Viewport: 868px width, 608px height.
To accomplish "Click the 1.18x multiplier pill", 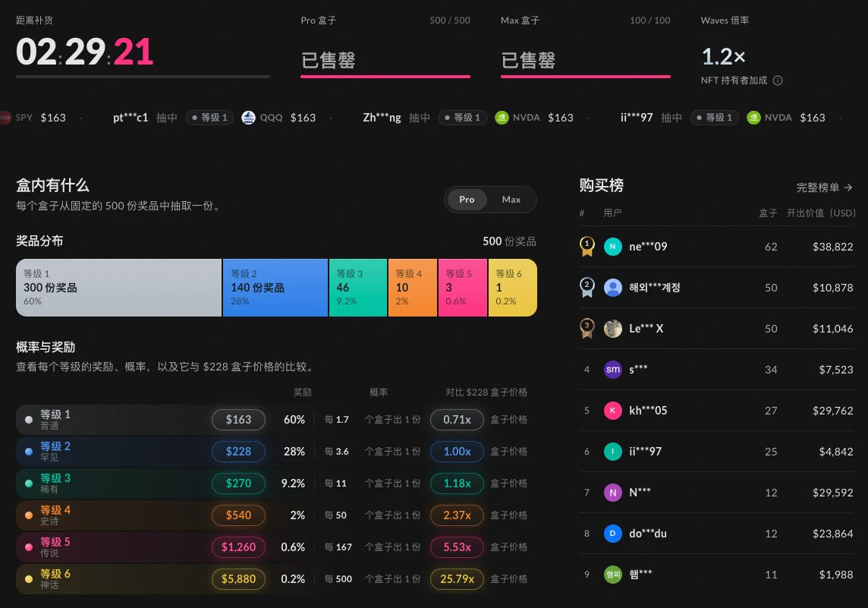I will [x=458, y=484].
